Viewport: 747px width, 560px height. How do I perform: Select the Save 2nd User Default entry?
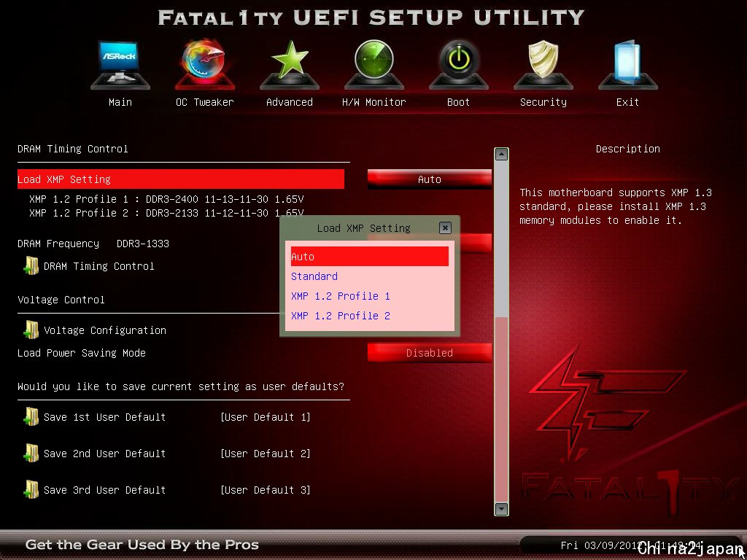(104, 454)
